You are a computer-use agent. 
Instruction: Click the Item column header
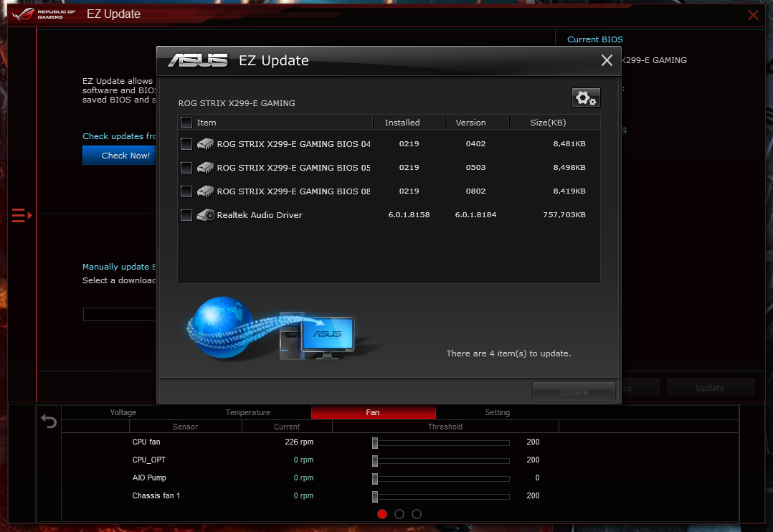[207, 123]
